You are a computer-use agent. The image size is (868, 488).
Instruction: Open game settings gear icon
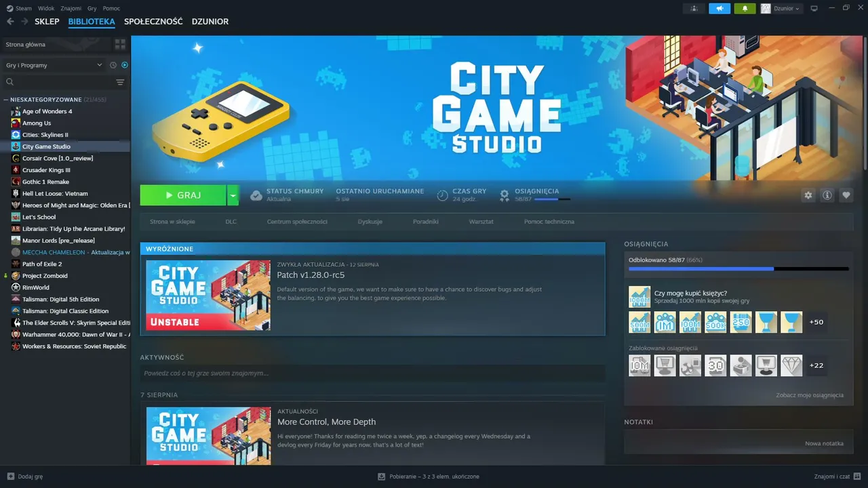pos(808,195)
